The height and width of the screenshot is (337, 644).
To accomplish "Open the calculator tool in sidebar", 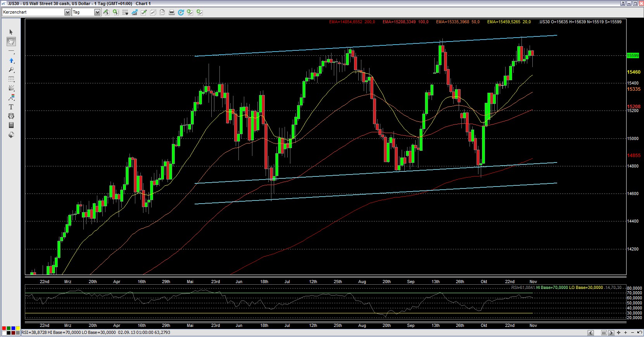I will point(11,125).
